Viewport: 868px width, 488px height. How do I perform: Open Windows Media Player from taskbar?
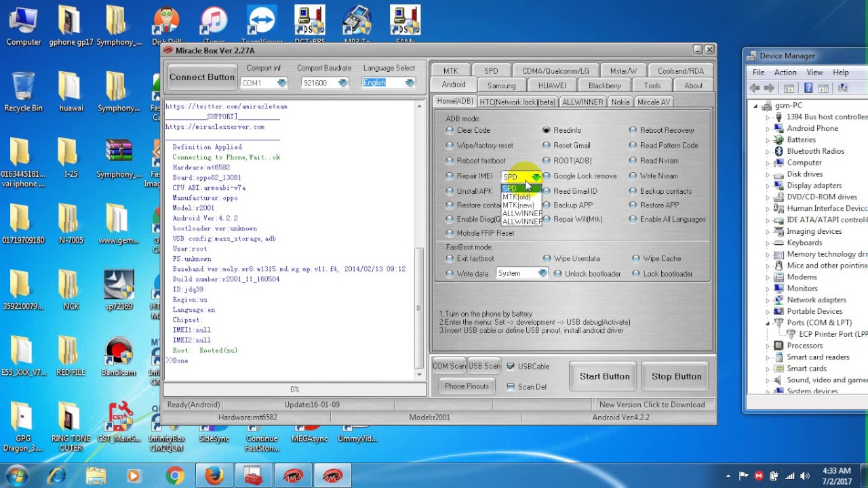point(134,476)
